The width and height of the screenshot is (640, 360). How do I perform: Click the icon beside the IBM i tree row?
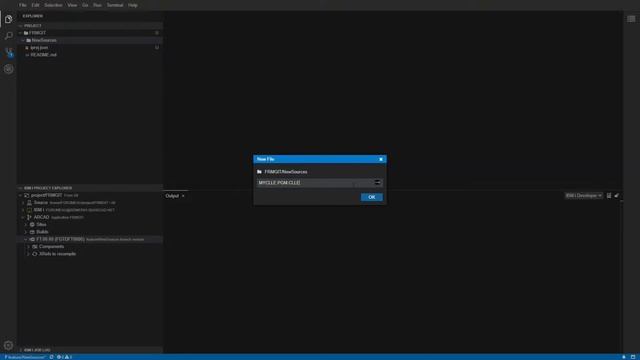click(29, 210)
